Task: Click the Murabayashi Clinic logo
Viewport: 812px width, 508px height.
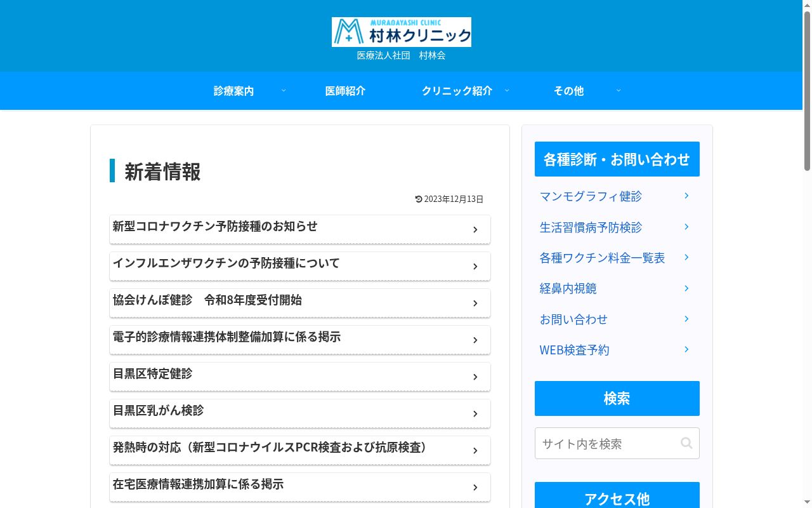Action: click(402, 32)
